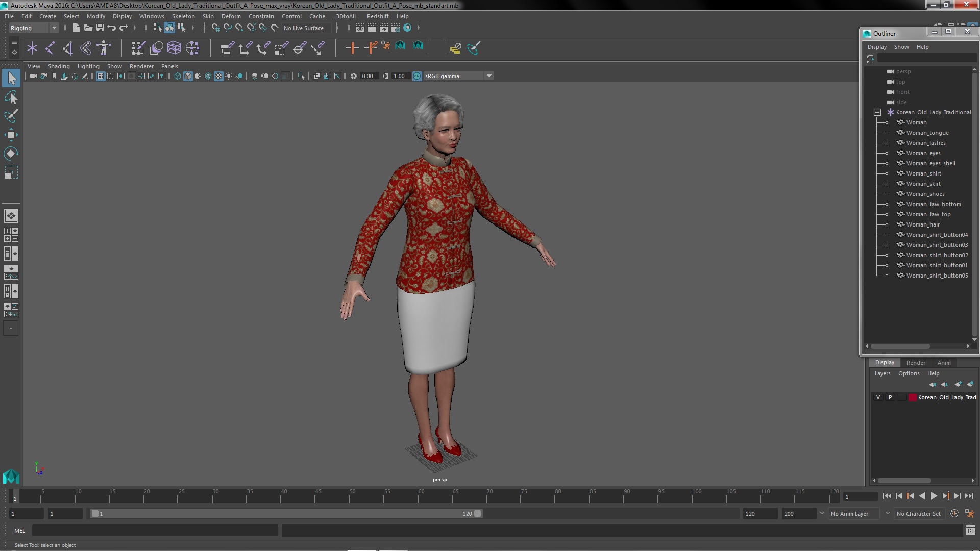The image size is (980, 551).
Task: Activate the Lasso Select tool
Action: tap(11, 97)
